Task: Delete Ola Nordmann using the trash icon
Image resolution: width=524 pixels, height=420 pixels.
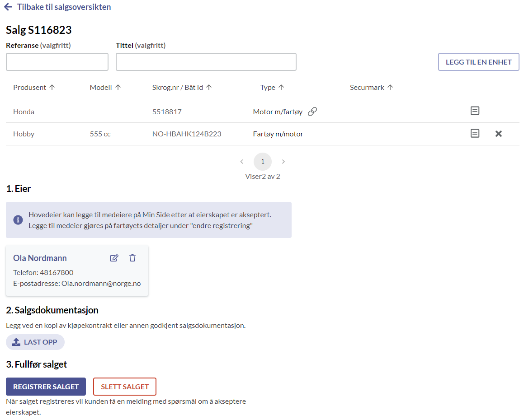Action: coord(132,257)
